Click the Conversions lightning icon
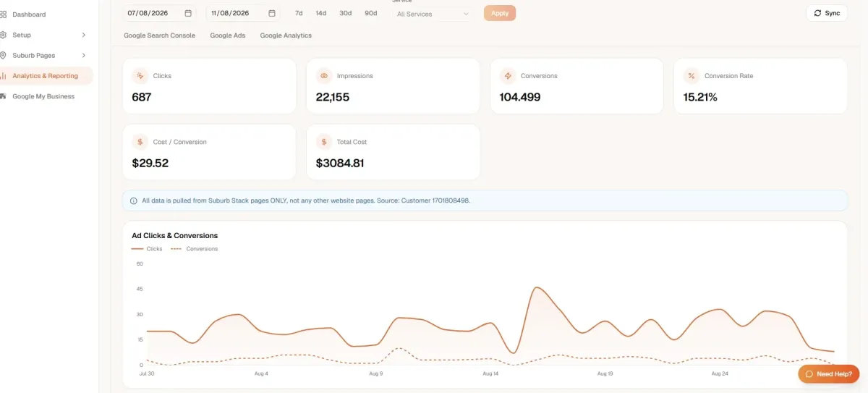 pyautogui.click(x=508, y=76)
